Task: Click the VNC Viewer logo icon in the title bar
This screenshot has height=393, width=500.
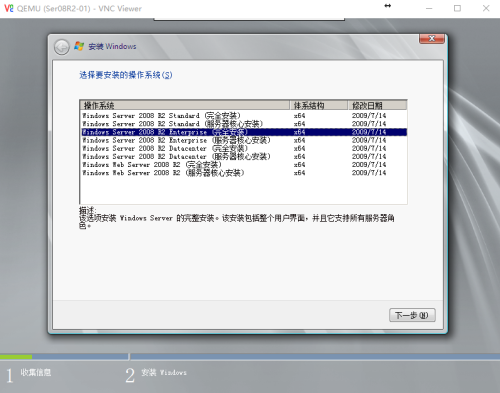Action: point(9,8)
